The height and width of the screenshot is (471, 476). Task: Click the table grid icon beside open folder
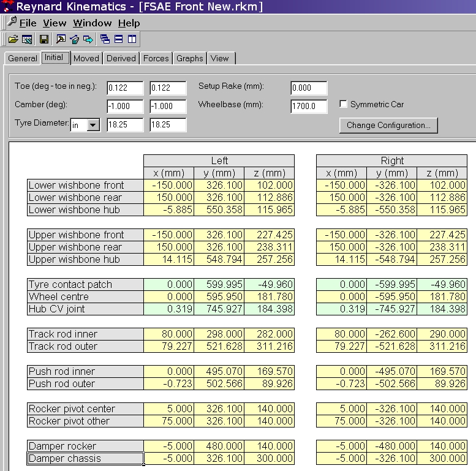tap(27, 39)
